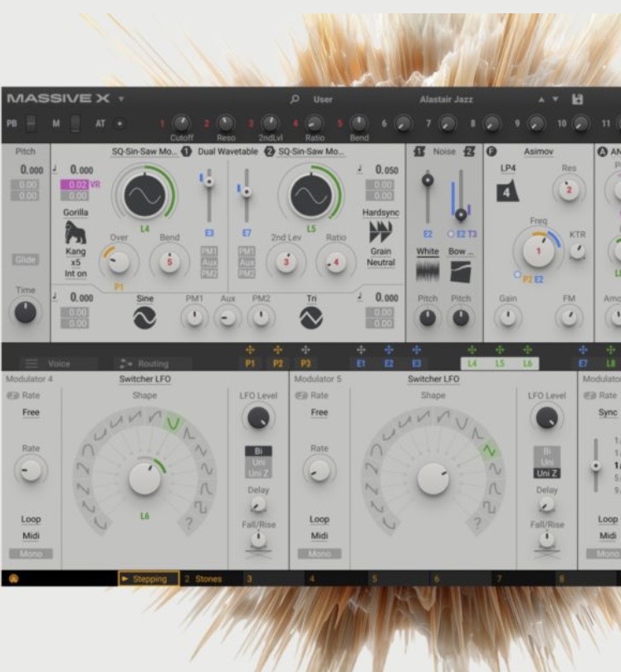The width and height of the screenshot is (621, 672).
Task: Click the P2 modulation drag handle icon
Action: (x=277, y=351)
